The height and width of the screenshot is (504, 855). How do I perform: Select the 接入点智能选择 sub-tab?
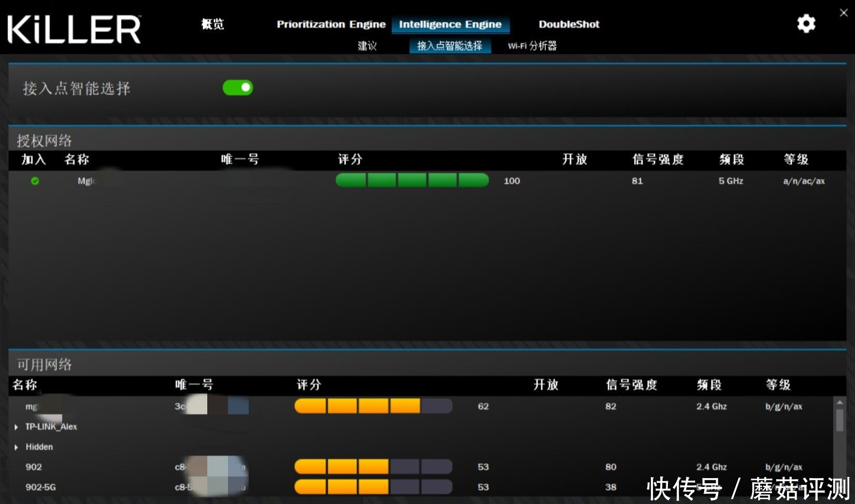coord(450,46)
